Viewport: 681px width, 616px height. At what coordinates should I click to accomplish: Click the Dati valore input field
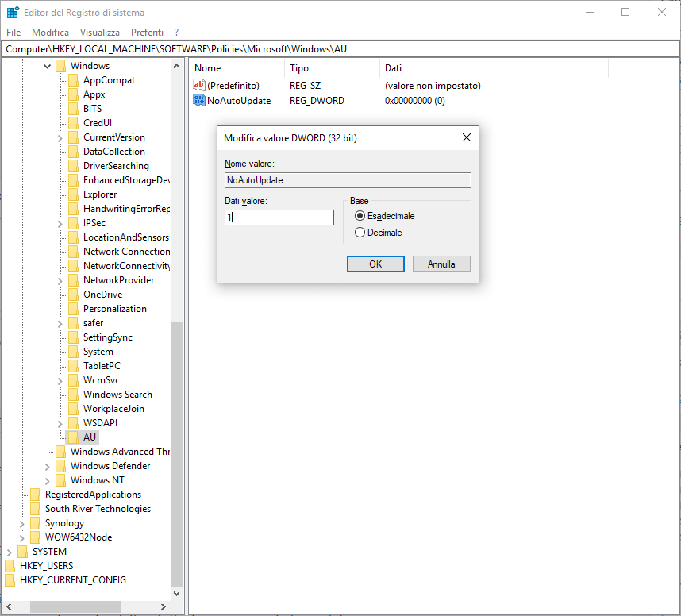[x=279, y=218]
